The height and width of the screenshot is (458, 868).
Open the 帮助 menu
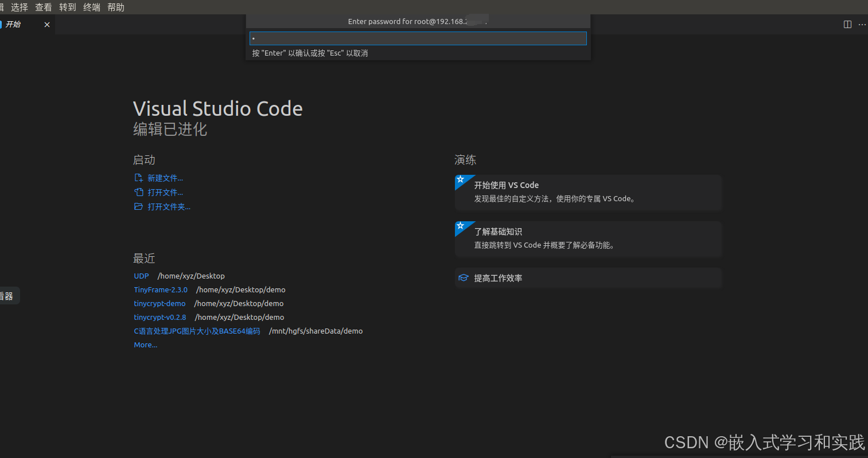pos(115,7)
